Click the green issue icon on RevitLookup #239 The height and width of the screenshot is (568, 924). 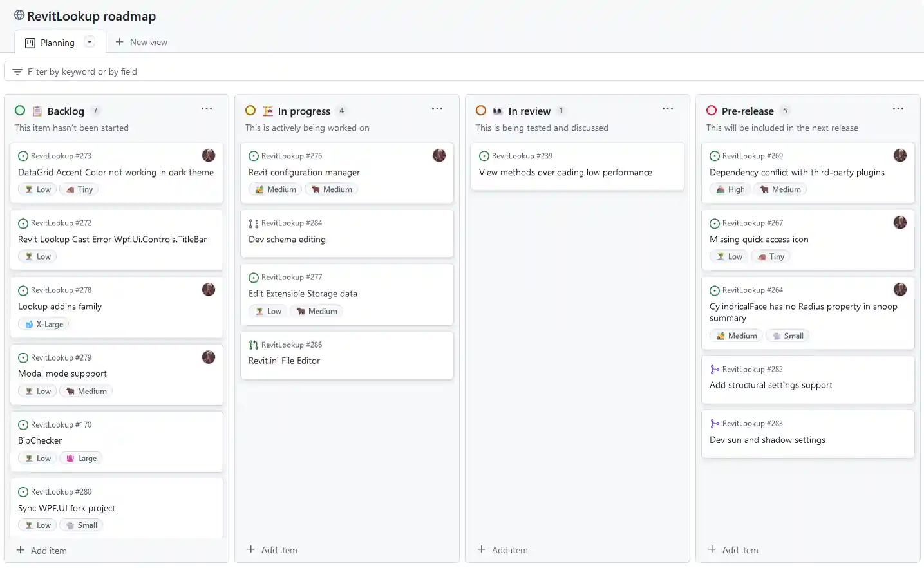pos(484,155)
